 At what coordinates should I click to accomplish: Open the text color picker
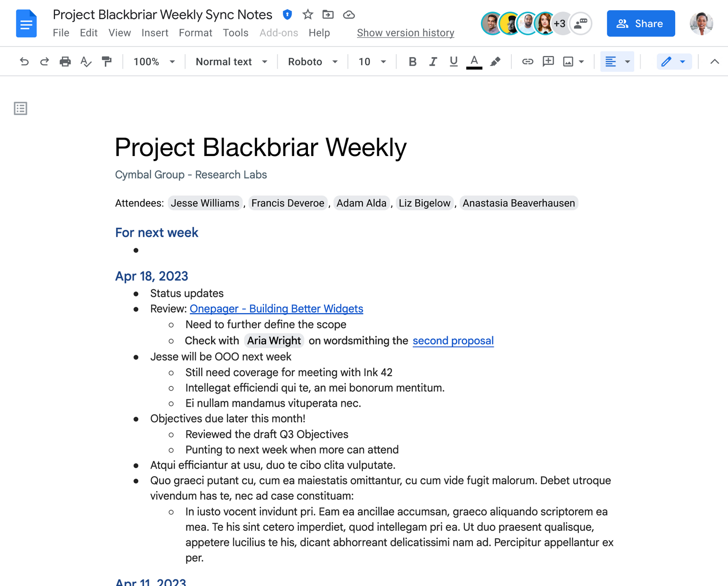(474, 61)
